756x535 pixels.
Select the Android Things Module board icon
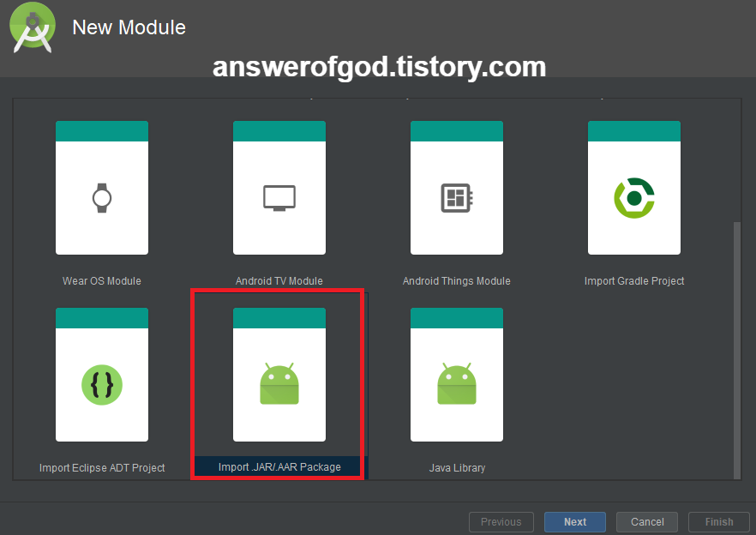point(457,198)
